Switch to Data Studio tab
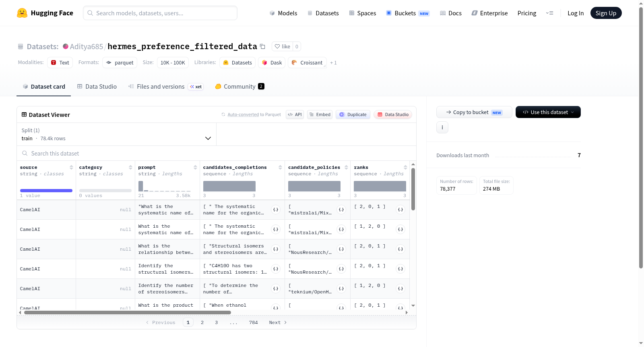This screenshot has width=644, height=347. [x=97, y=86]
